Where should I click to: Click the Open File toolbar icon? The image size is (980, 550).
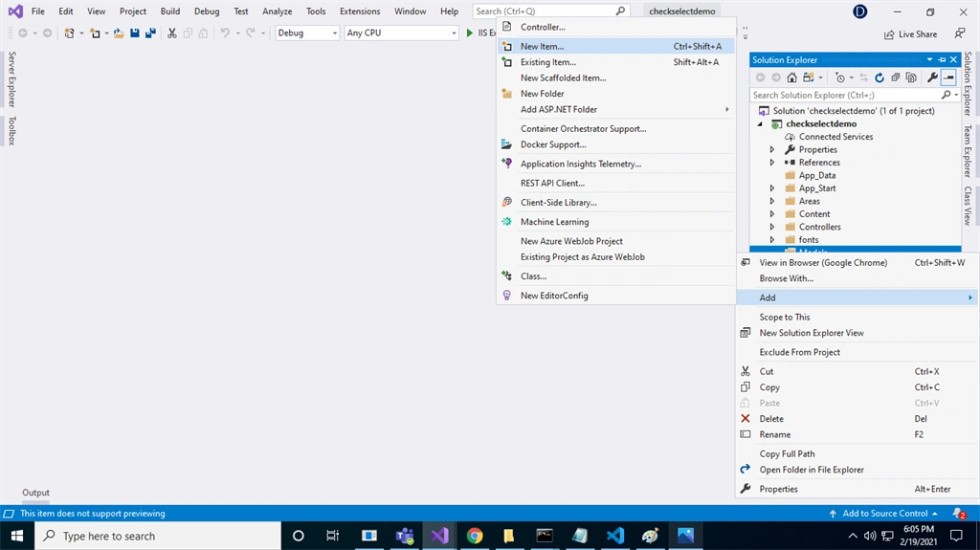(x=119, y=33)
